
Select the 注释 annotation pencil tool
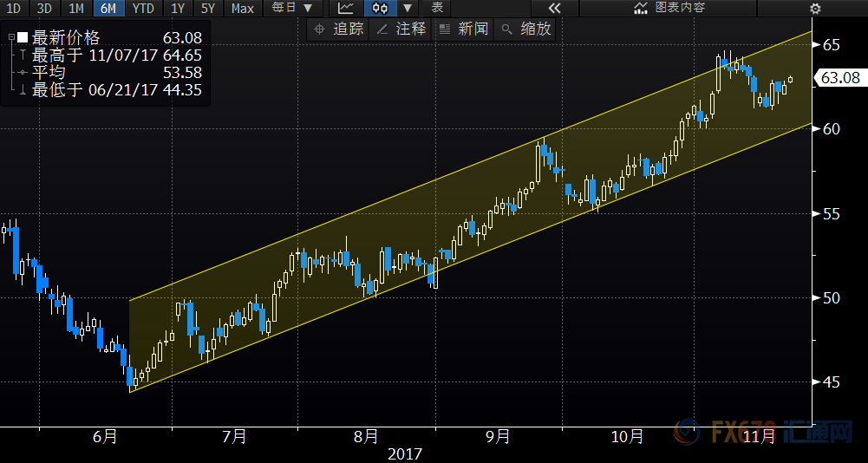[401, 29]
